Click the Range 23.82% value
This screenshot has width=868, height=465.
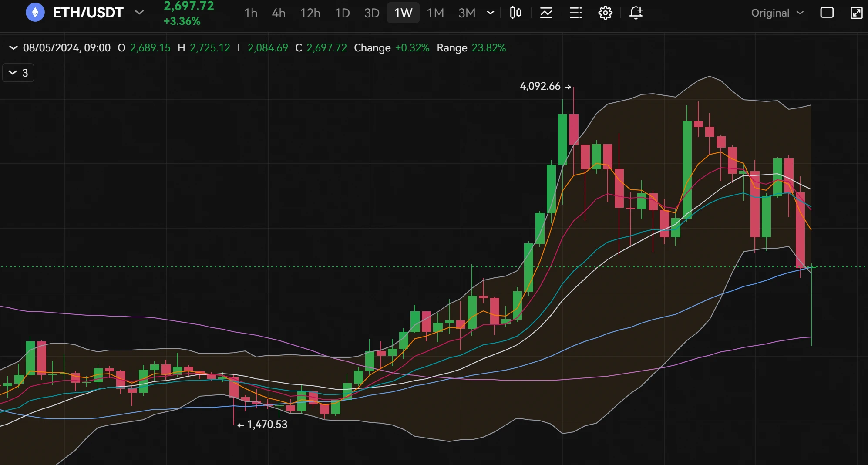471,48
